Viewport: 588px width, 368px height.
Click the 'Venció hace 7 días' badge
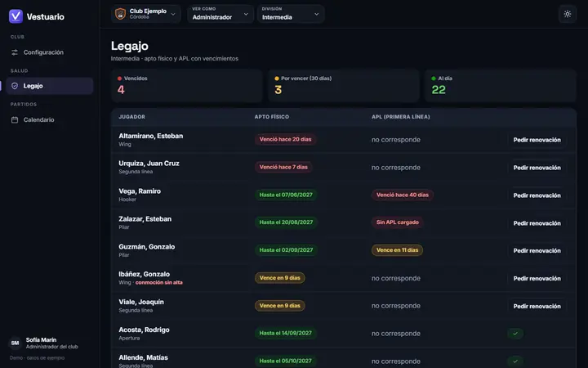click(283, 167)
